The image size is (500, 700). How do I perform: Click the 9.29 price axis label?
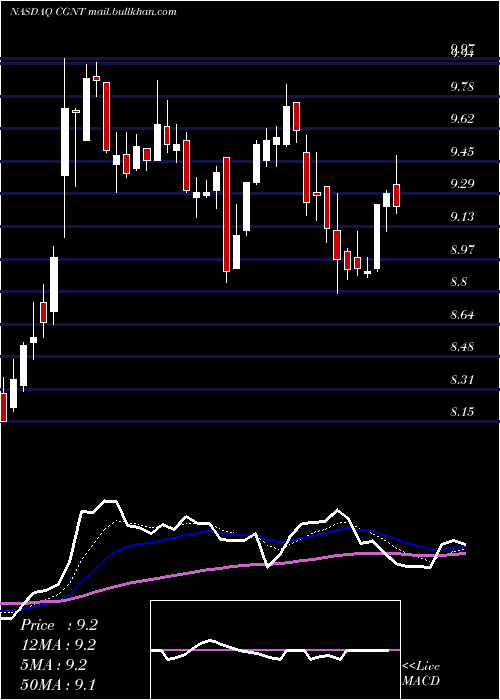pos(462,183)
